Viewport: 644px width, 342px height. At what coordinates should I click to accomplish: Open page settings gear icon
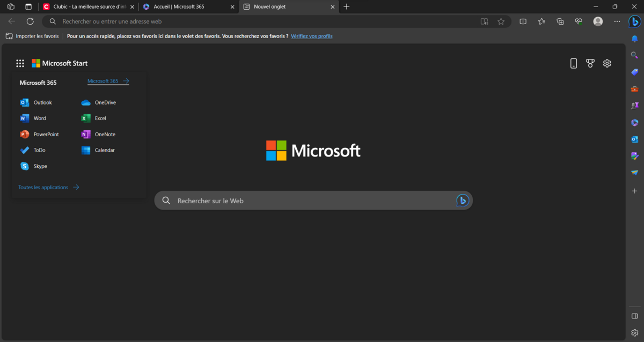(x=607, y=63)
